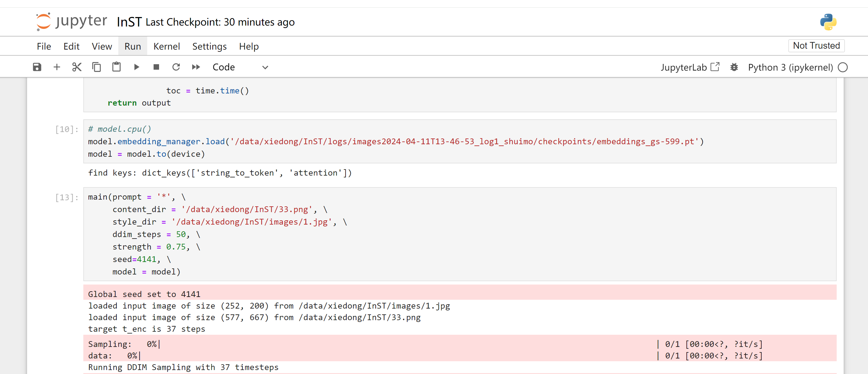Copy the selected cell
Screen dimensions: 868x374
(x=96, y=67)
